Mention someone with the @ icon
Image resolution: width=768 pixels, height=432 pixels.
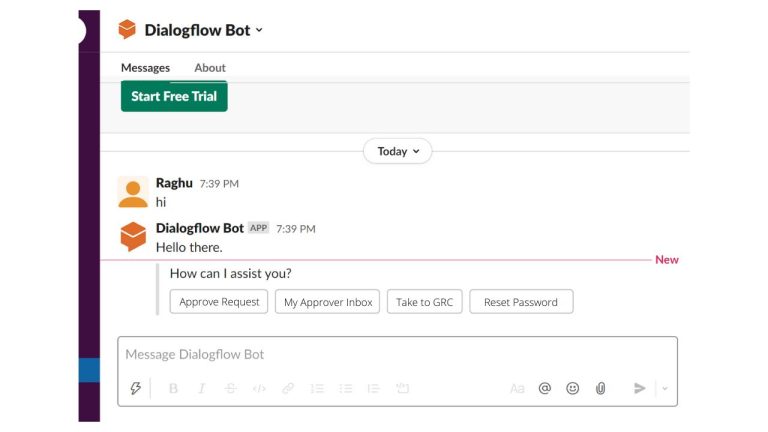pos(545,389)
